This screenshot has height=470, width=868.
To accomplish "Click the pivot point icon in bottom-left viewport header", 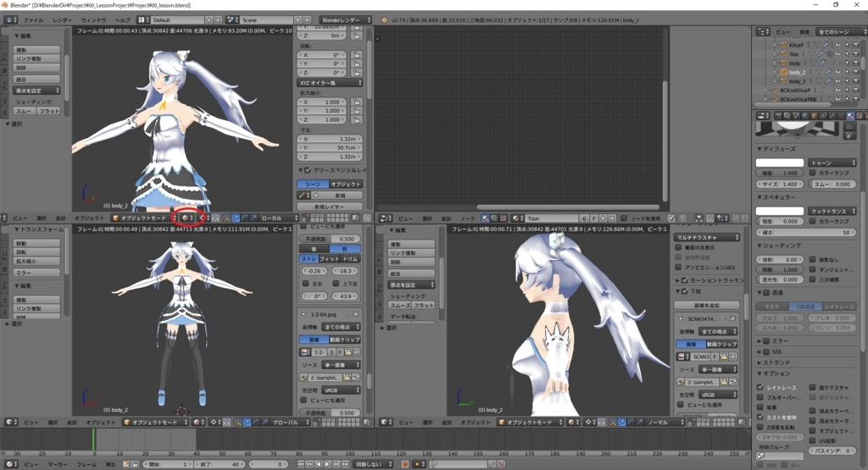I will pyautogui.click(x=215, y=422).
